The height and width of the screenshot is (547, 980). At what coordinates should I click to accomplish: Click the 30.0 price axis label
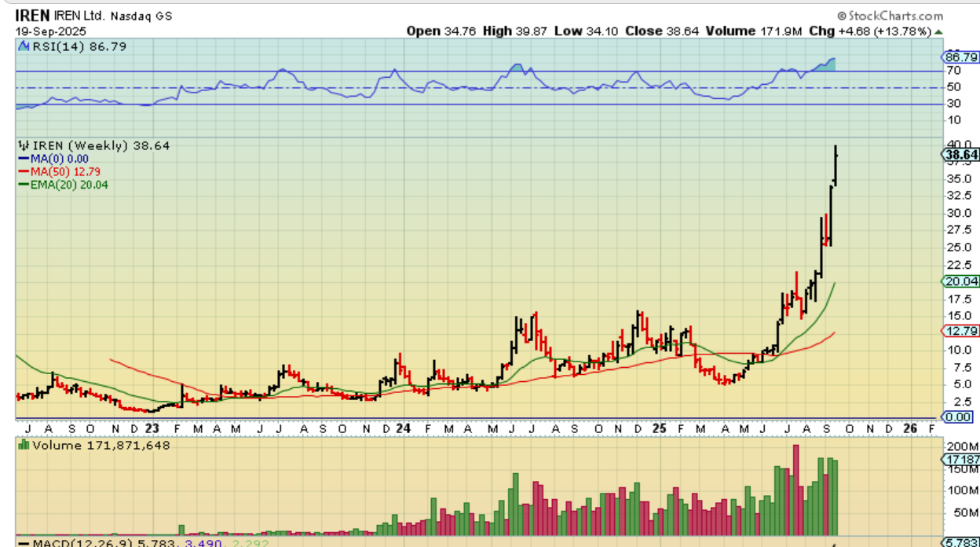click(959, 213)
